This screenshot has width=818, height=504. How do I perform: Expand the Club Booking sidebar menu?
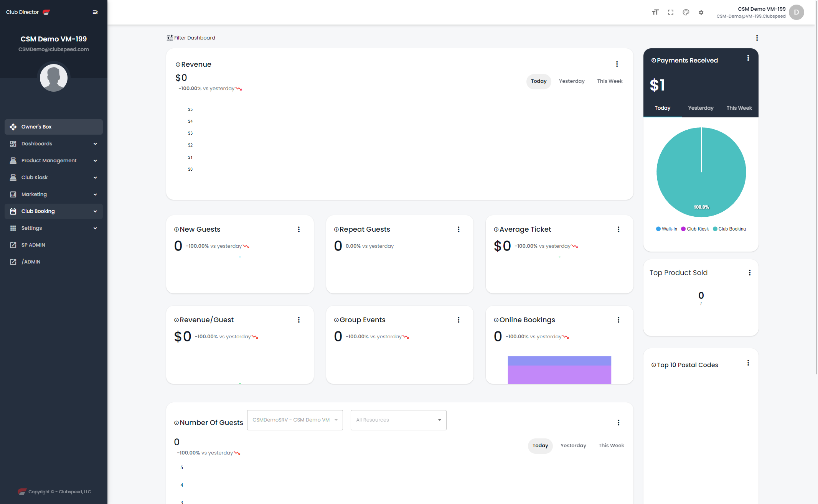[x=54, y=211]
